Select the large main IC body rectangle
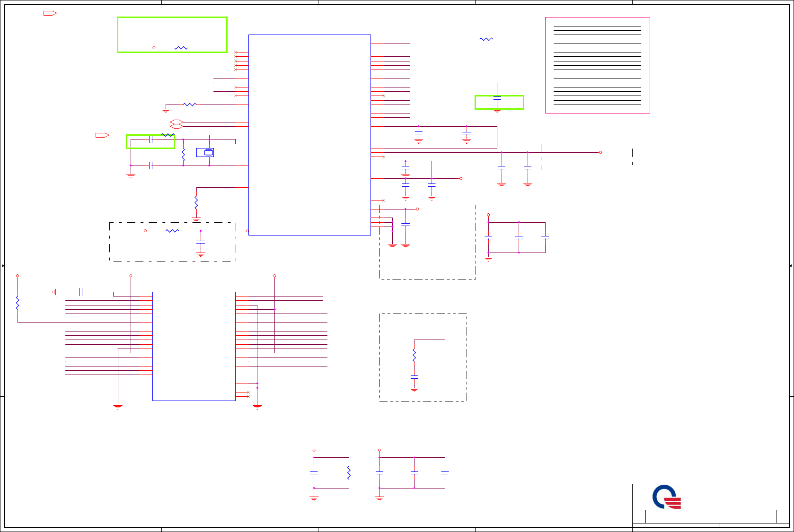 [x=309, y=135]
